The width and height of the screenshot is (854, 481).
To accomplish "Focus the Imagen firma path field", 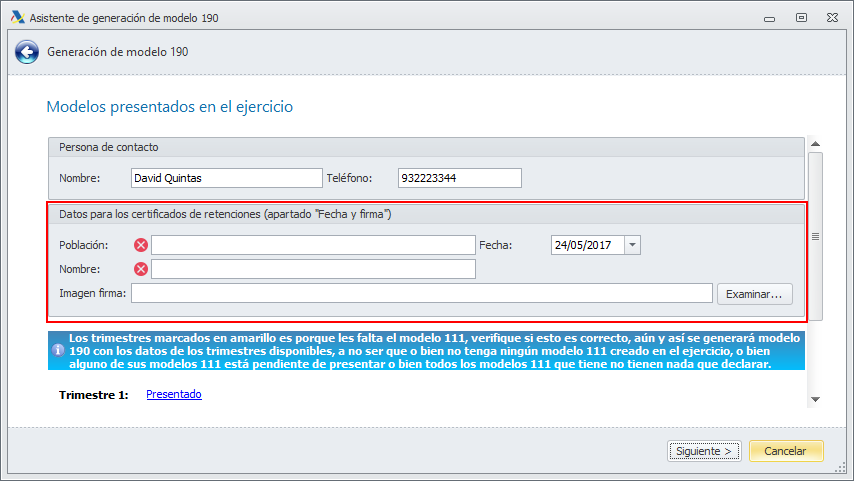I will [x=422, y=293].
